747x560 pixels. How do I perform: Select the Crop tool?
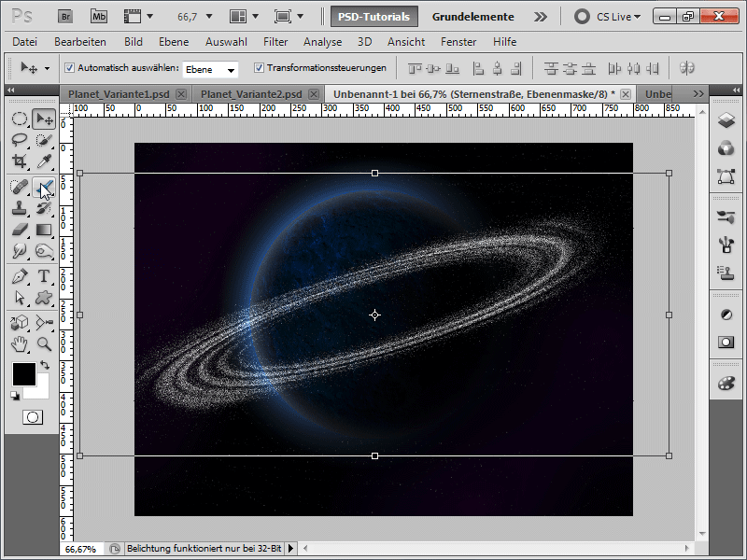click(x=20, y=161)
